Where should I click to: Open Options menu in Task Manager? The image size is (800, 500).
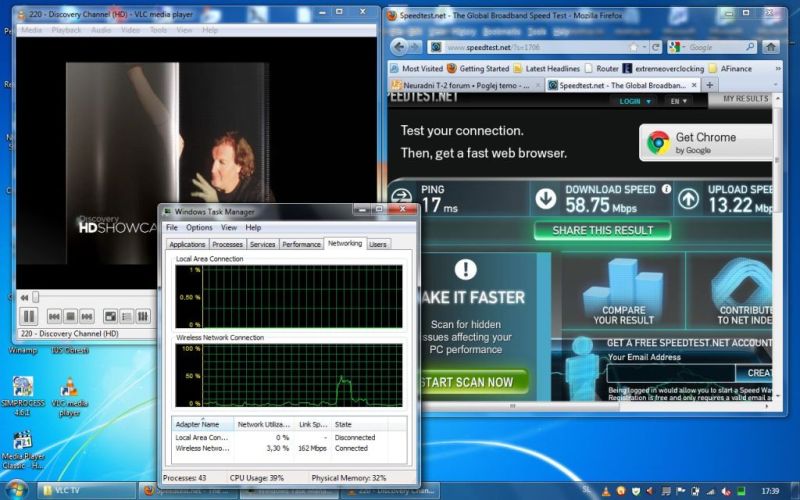pos(199,227)
